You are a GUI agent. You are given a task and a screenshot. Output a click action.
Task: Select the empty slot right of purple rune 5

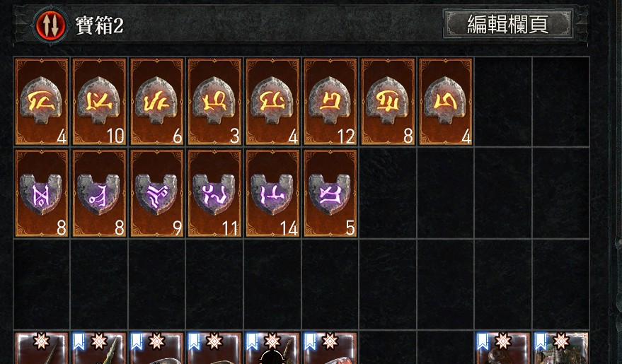[x=388, y=193]
